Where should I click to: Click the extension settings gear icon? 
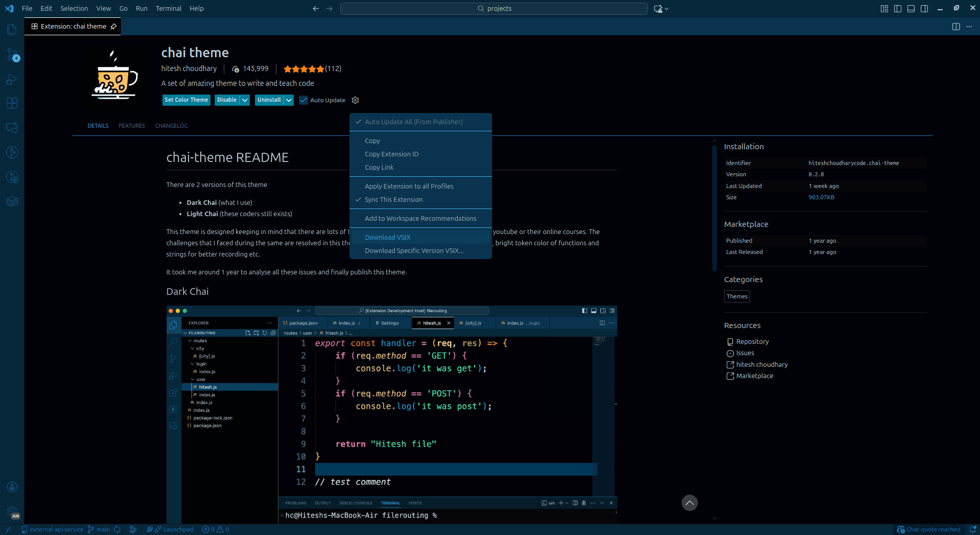(x=355, y=100)
